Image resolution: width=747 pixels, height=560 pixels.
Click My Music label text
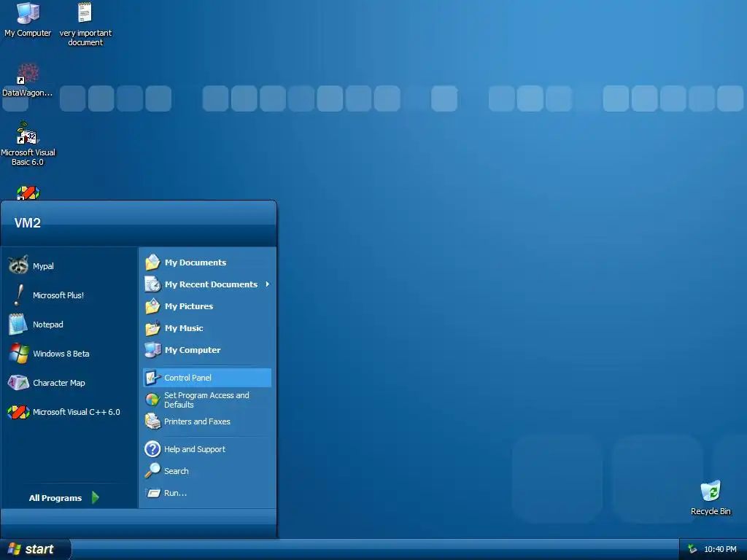coord(184,328)
